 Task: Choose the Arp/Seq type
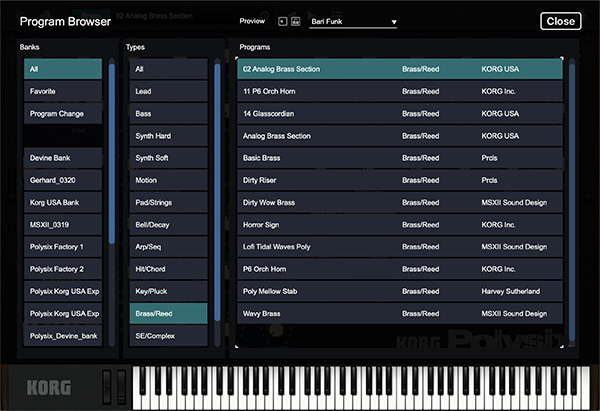click(168, 247)
